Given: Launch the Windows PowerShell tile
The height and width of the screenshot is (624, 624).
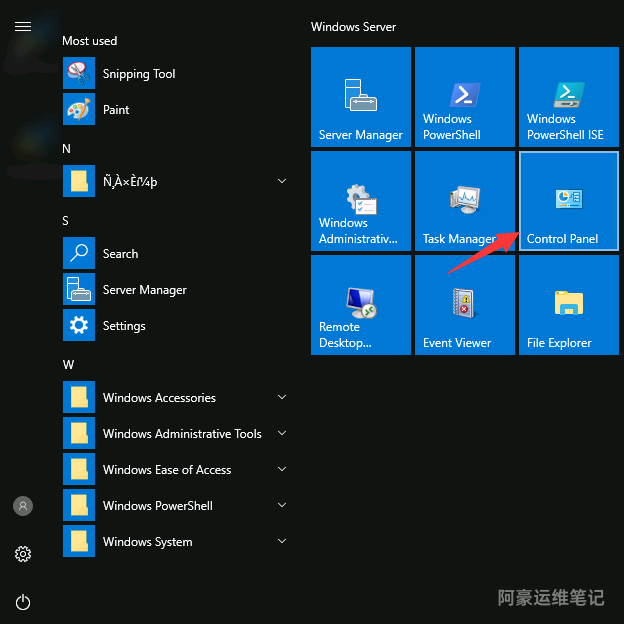Looking at the screenshot, I should pyautogui.click(x=464, y=97).
